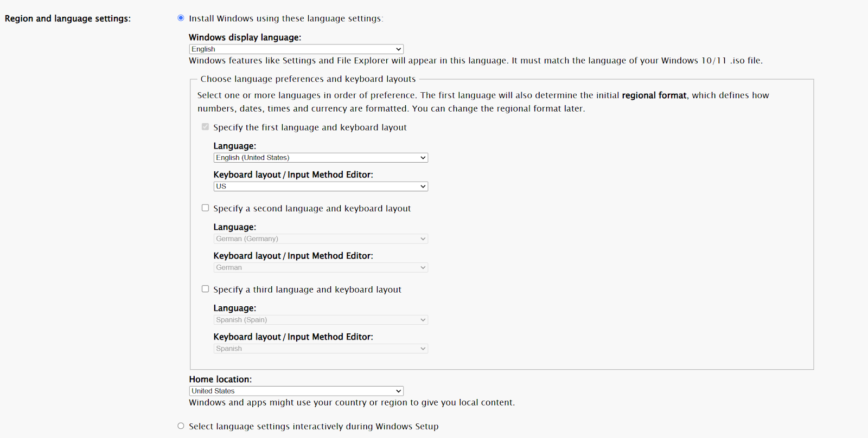This screenshot has height=438, width=868.
Task: Click the Region and language settings heading
Action: click(x=67, y=18)
